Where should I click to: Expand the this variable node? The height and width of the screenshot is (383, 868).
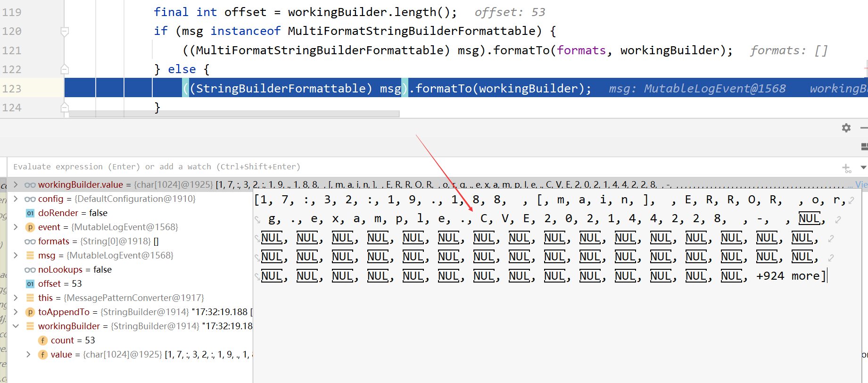(16, 298)
